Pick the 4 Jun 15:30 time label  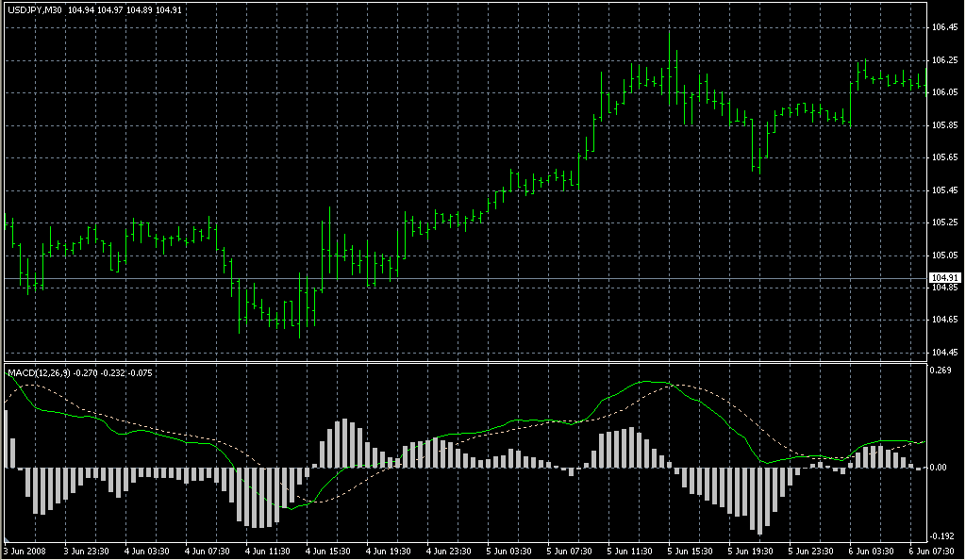click(327, 552)
